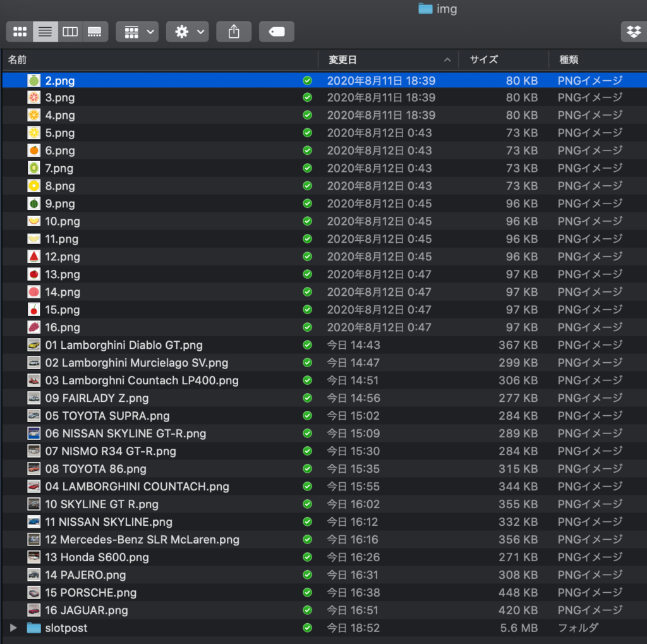Sort by 名前 column header

[18, 60]
